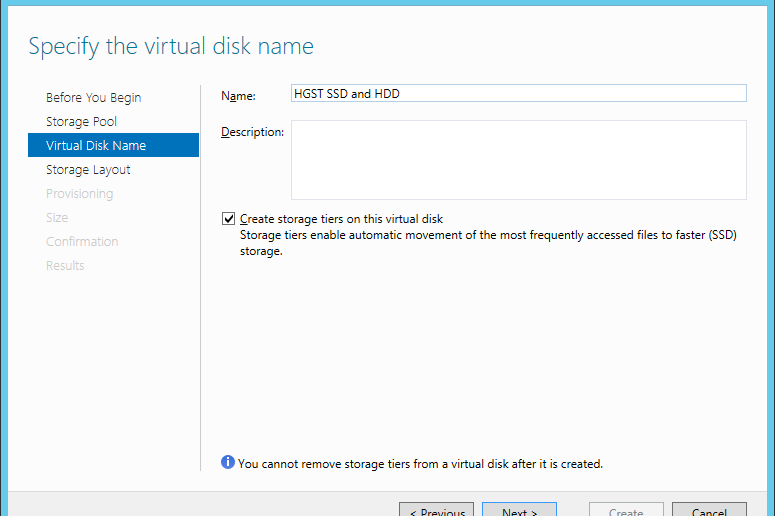Open the Storage Pool step
The width and height of the screenshot is (775, 516).
tap(82, 122)
